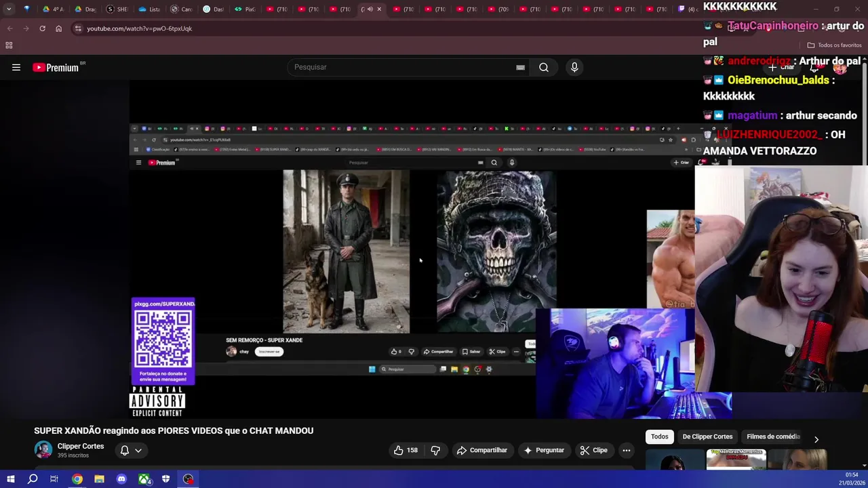
Task: Click the Pergunta ask button
Action: coord(544,450)
